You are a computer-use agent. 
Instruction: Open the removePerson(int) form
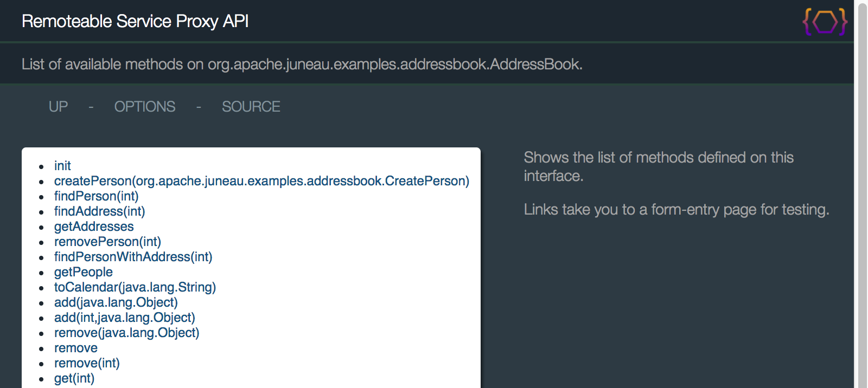107,242
